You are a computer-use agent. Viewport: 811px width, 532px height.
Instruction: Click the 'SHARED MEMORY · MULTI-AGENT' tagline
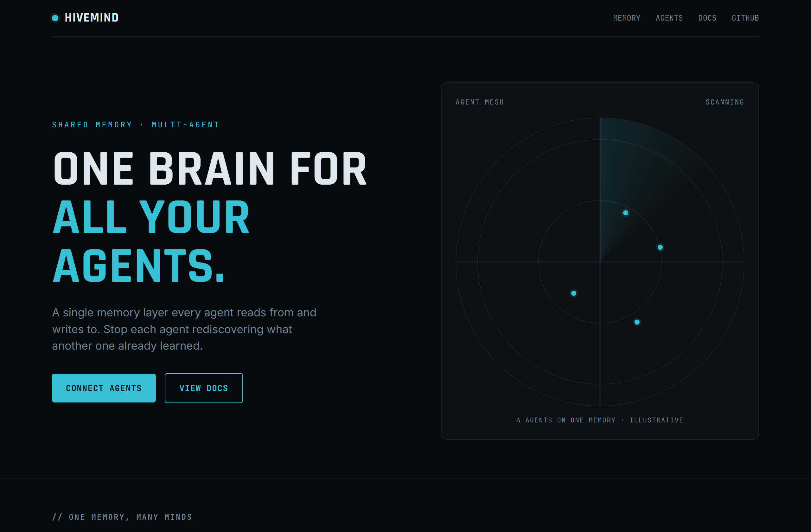click(x=136, y=125)
